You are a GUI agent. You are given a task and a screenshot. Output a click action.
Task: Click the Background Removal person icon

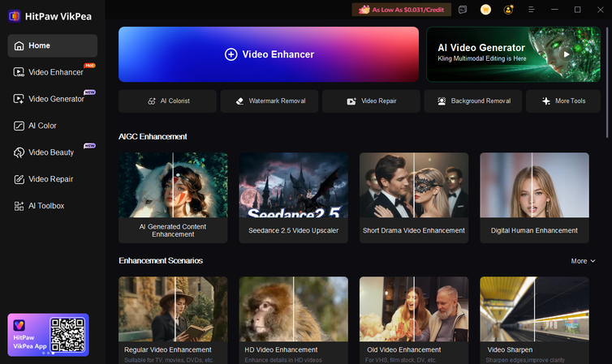[x=442, y=101]
